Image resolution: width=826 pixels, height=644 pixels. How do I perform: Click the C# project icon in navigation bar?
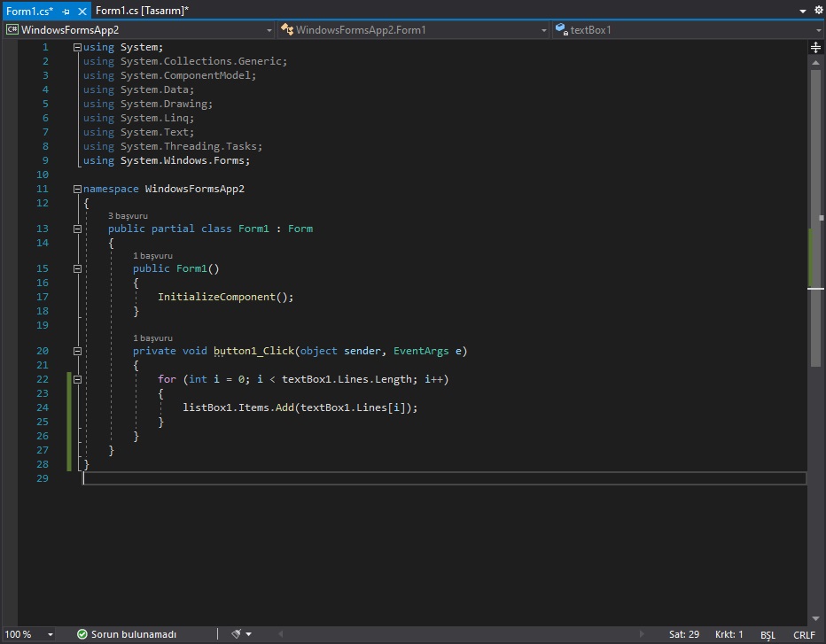coord(12,29)
